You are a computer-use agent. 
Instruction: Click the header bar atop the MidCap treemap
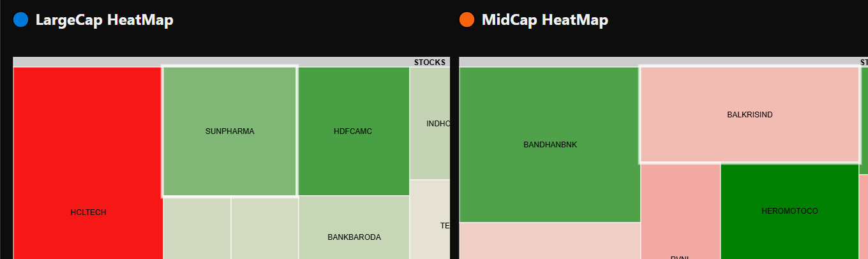click(x=657, y=62)
